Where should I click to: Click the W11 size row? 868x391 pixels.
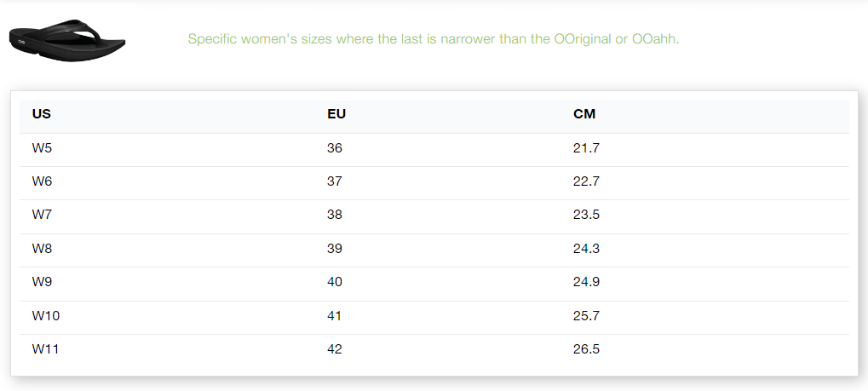tap(434, 349)
